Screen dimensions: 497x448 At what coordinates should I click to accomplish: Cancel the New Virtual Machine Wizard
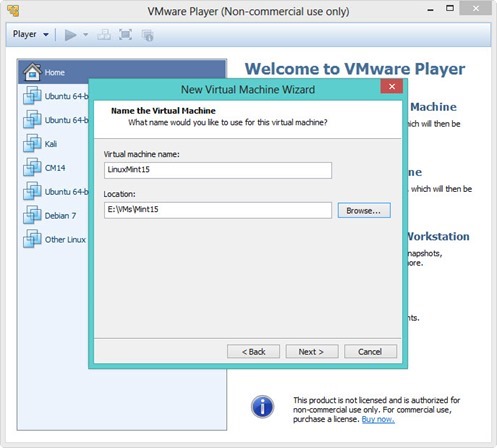point(370,351)
